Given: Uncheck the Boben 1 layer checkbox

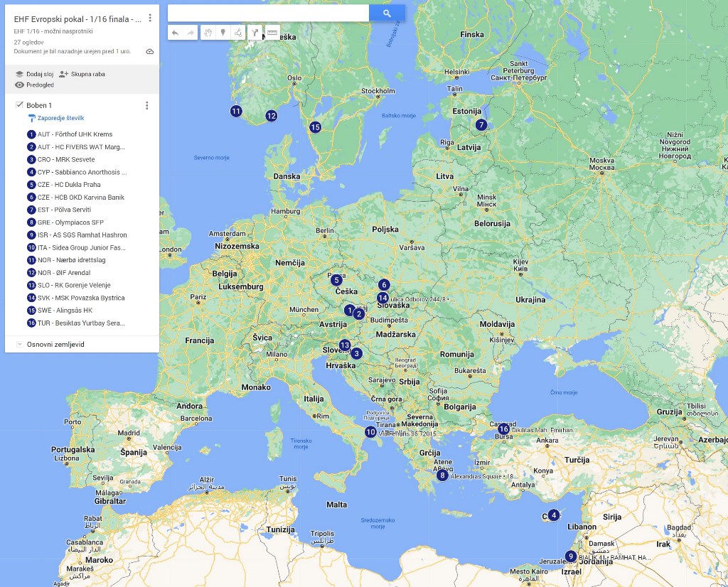Looking at the screenshot, I should (19, 105).
